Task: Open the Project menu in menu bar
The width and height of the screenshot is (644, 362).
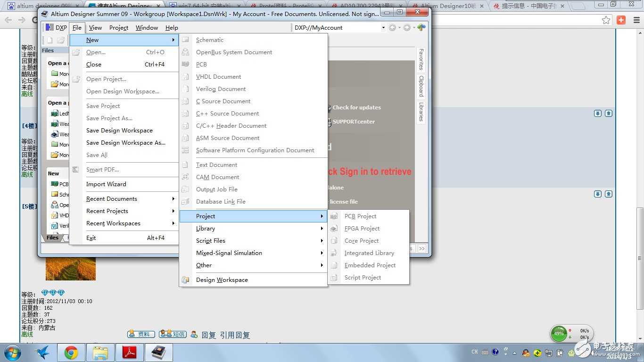Action: click(x=119, y=28)
